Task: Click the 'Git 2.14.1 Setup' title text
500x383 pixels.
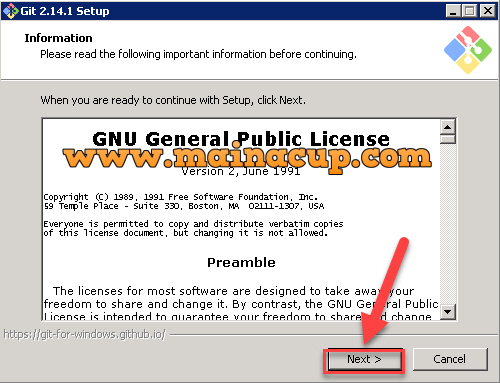Action: point(65,11)
